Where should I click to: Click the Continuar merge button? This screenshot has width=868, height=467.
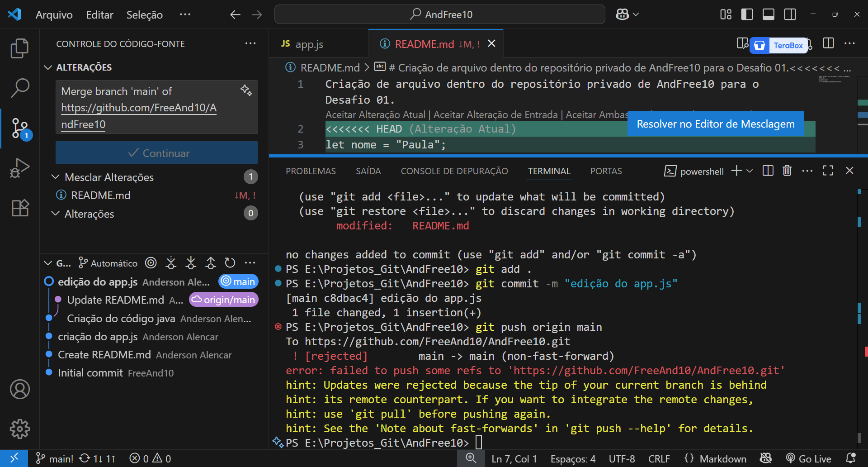click(x=157, y=153)
